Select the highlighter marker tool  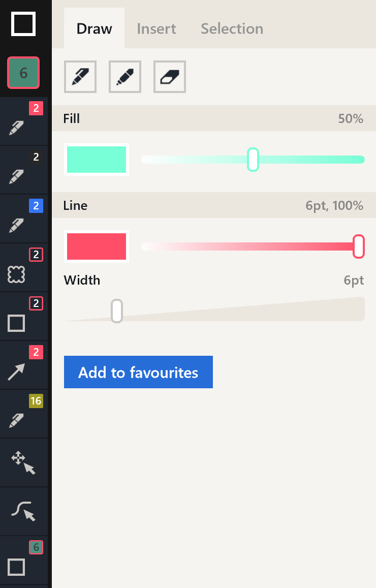(x=125, y=77)
